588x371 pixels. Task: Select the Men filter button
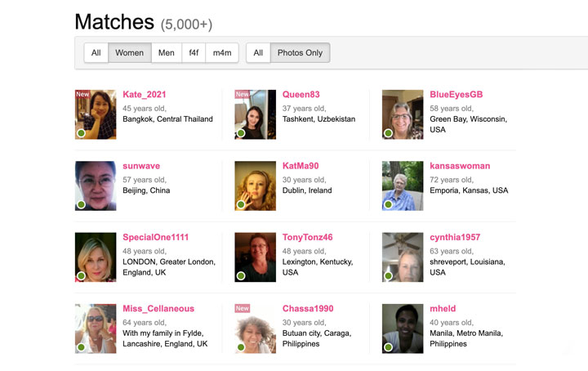coord(166,53)
